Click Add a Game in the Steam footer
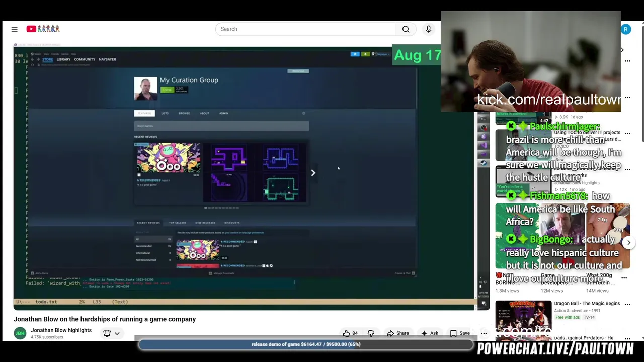644x362 pixels. (40, 273)
